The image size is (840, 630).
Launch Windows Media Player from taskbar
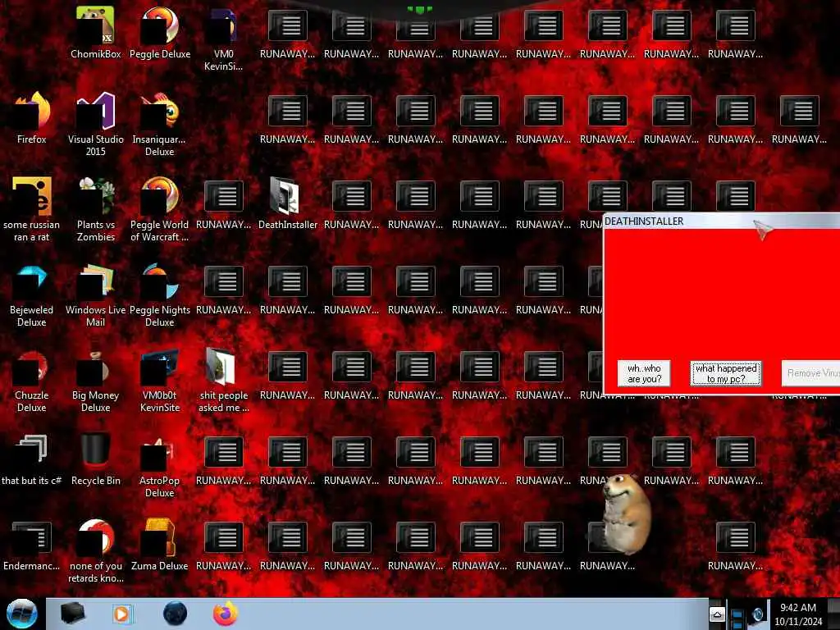tap(121, 614)
